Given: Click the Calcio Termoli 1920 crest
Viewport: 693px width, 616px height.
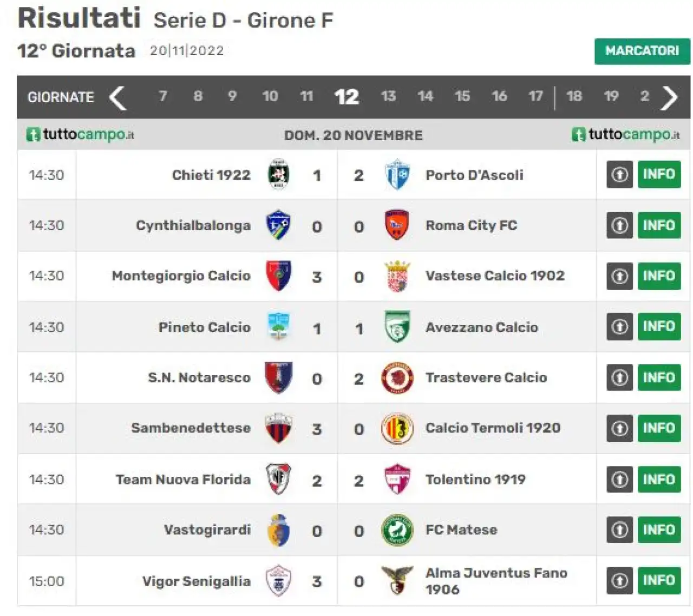Looking at the screenshot, I should (397, 428).
